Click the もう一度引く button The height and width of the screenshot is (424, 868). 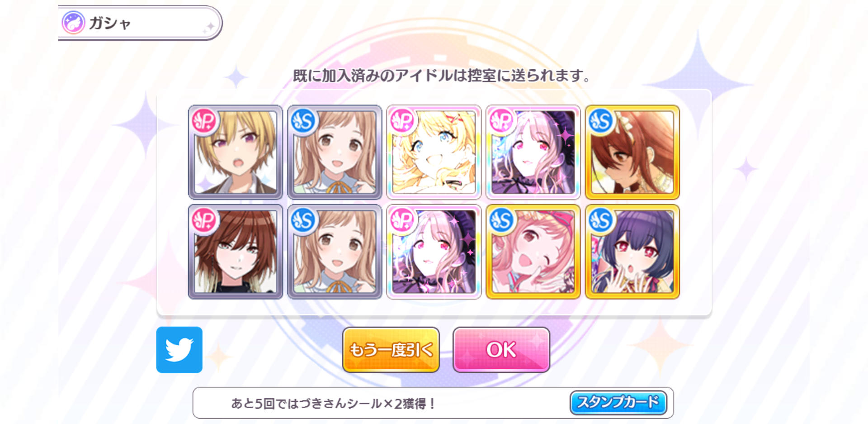[391, 350]
